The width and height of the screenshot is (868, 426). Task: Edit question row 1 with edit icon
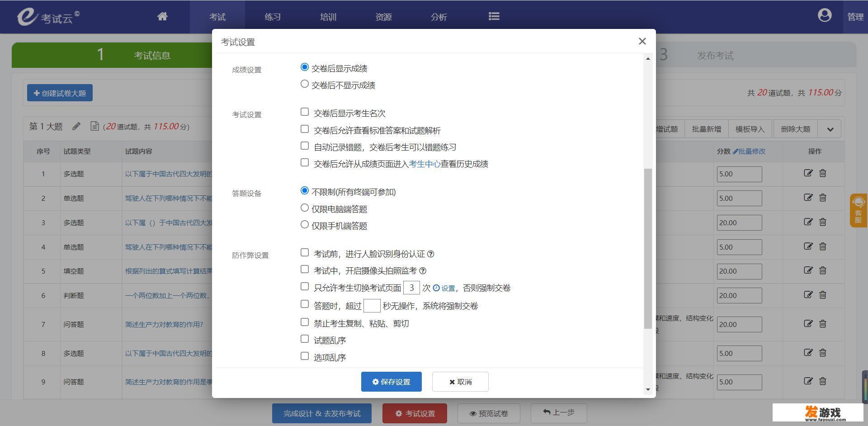(808, 173)
